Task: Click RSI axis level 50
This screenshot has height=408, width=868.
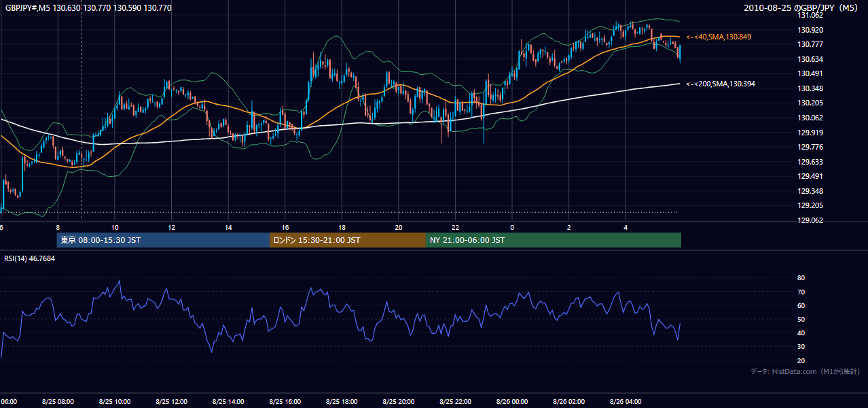Action: (801, 319)
